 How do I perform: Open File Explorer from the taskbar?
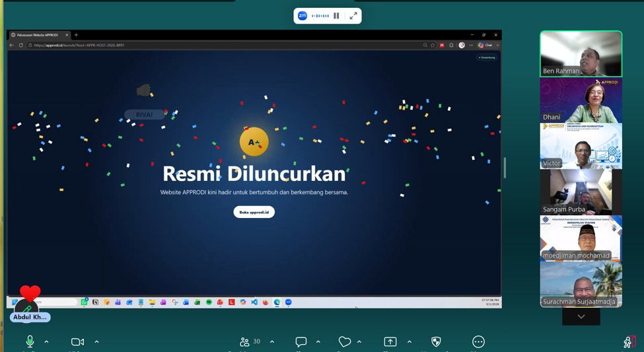(x=152, y=302)
